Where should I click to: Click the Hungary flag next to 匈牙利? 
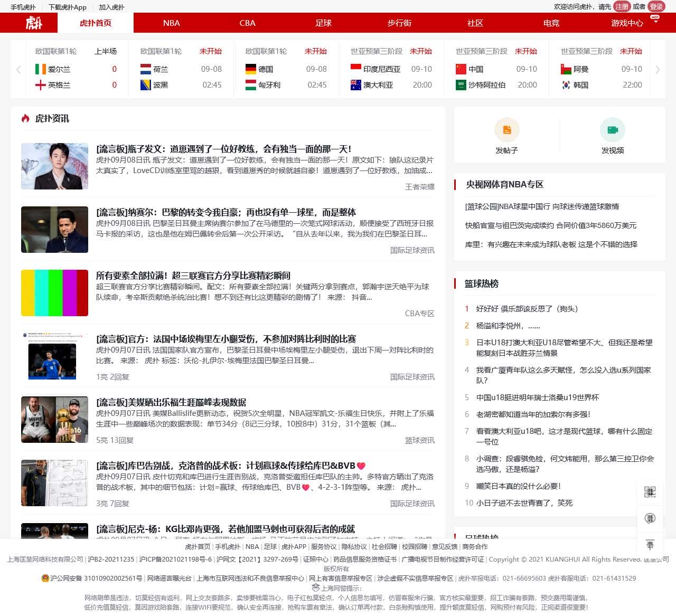(250, 85)
